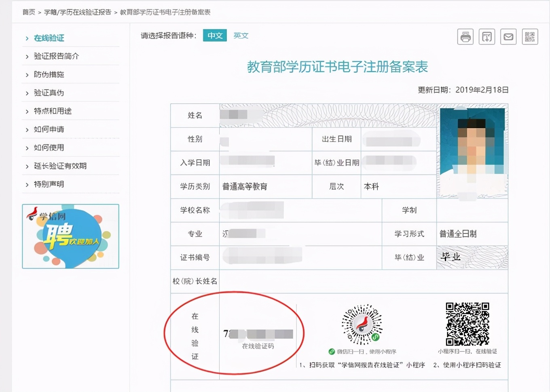550x392 pixels.
Task: Expand the 验证报告简介 sidebar item
Action: pyautogui.click(x=56, y=56)
